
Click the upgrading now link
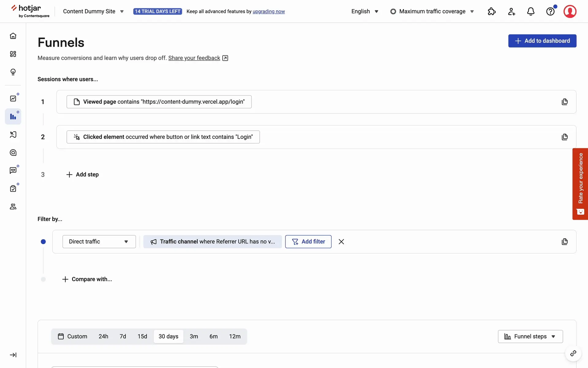[269, 11]
